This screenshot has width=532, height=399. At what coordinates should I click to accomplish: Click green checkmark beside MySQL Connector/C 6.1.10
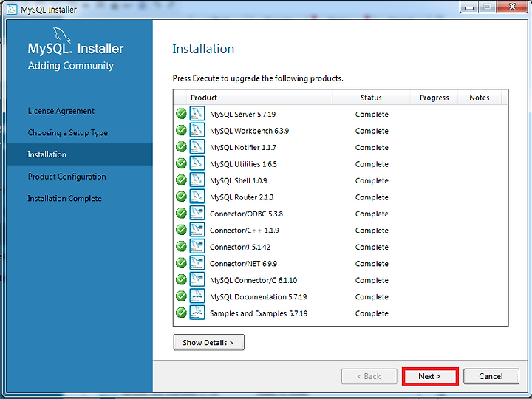coord(181,280)
